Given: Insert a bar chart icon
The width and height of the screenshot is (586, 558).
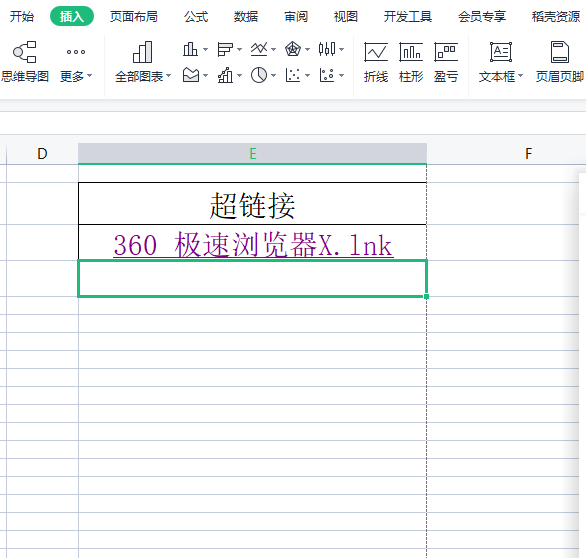Looking at the screenshot, I should click(x=225, y=49).
